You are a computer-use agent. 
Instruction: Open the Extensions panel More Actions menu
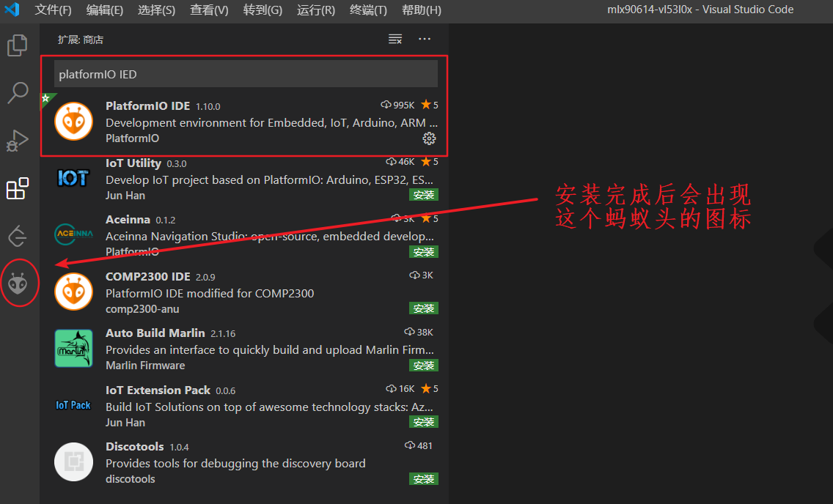(x=424, y=39)
